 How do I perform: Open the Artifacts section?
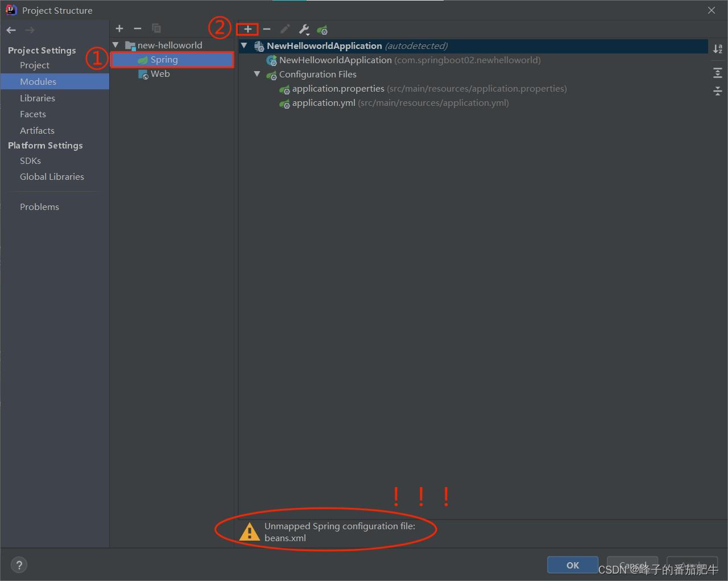37,130
